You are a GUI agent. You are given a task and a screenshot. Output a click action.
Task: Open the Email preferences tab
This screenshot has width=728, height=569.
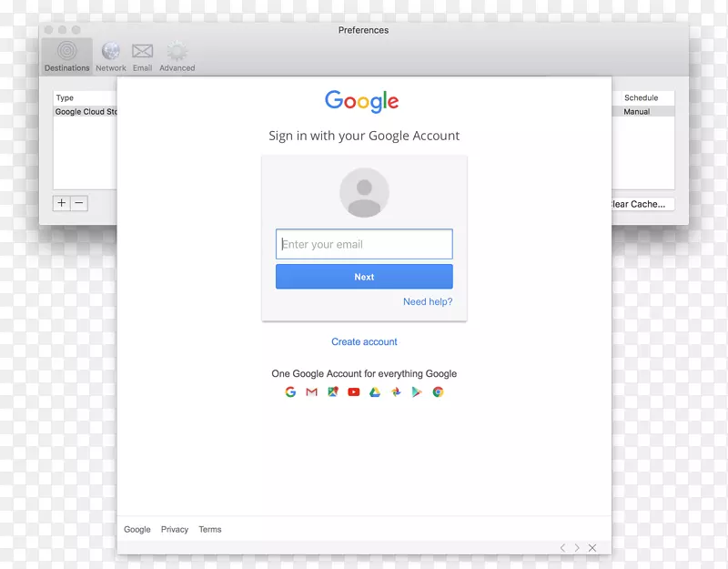[142, 56]
